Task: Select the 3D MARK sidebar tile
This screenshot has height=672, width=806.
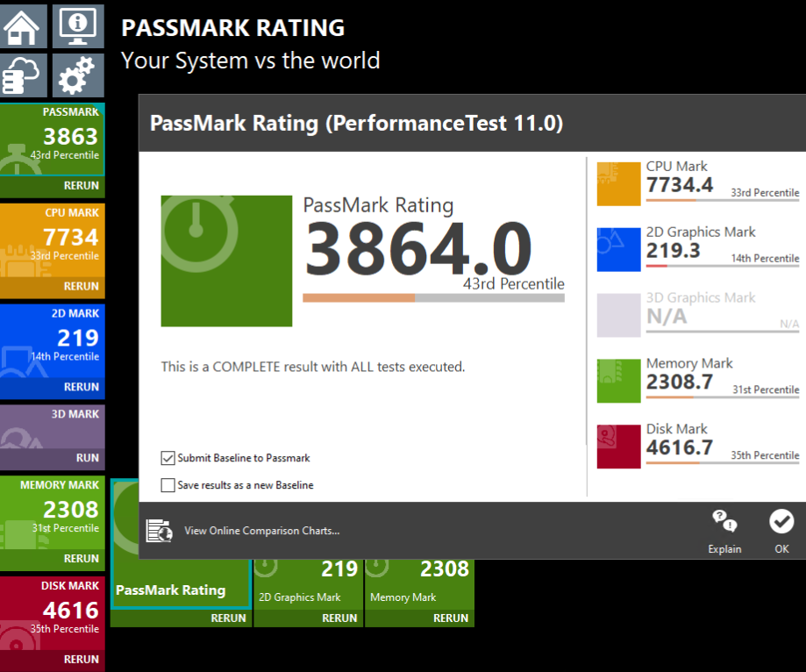Action: coord(53,426)
